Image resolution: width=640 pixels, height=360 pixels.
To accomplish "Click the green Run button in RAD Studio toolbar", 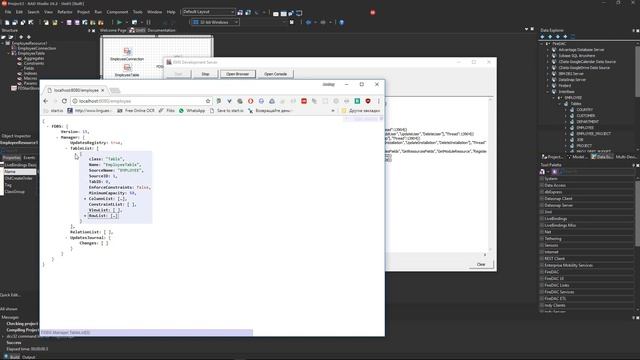I will [x=120, y=22].
